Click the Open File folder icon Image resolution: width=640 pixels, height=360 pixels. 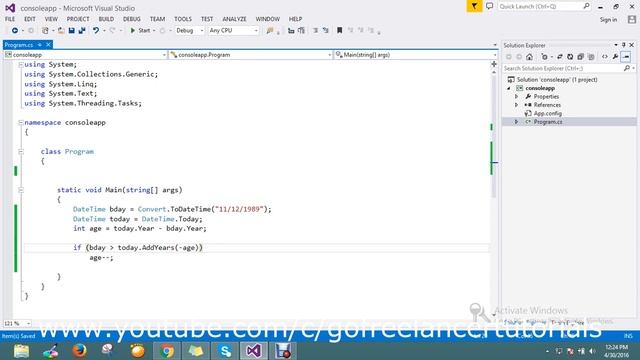coord(61,31)
